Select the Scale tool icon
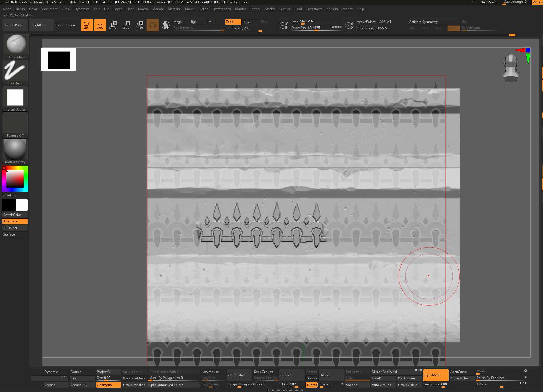The image size is (543, 392). click(x=126, y=25)
